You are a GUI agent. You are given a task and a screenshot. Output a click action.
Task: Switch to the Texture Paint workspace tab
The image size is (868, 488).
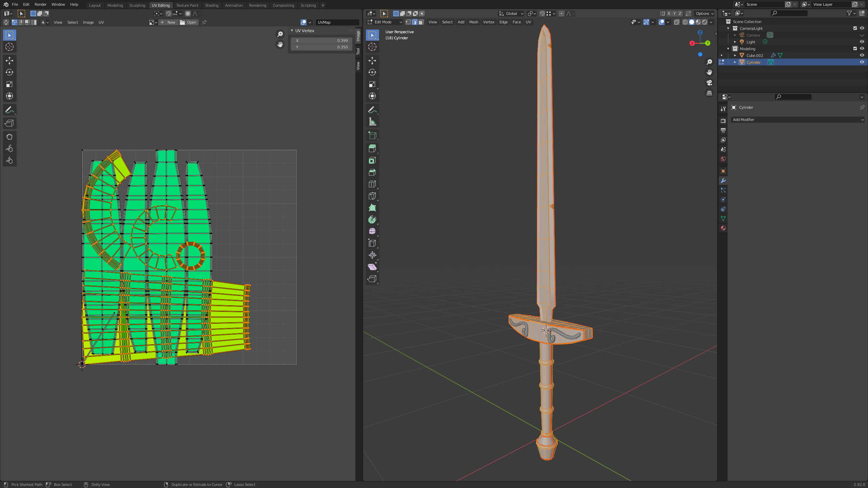(187, 5)
